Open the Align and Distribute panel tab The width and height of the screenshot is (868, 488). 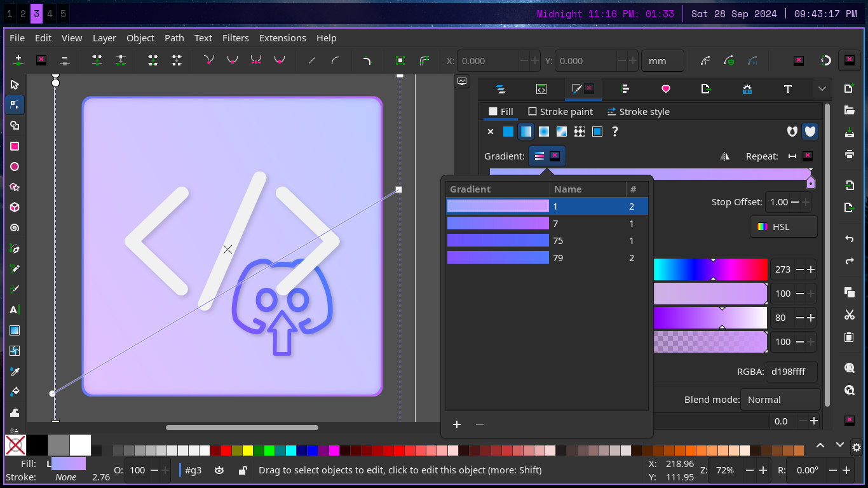[x=625, y=89]
